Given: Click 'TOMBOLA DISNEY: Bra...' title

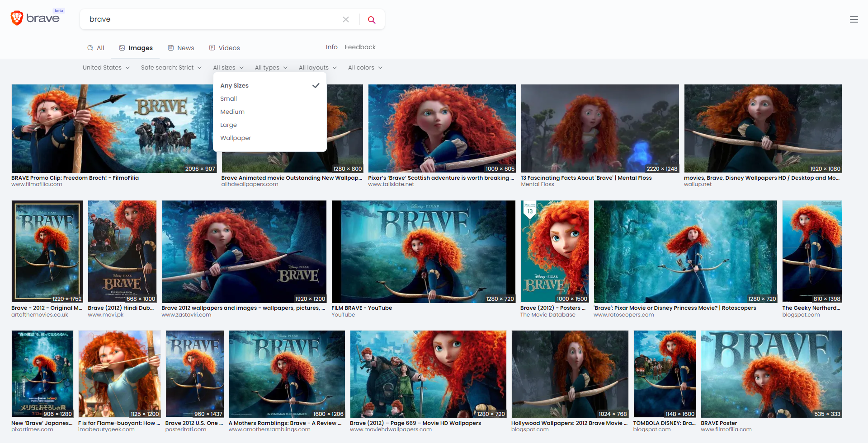Looking at the screenshot, I should click(x=664, y=423).
